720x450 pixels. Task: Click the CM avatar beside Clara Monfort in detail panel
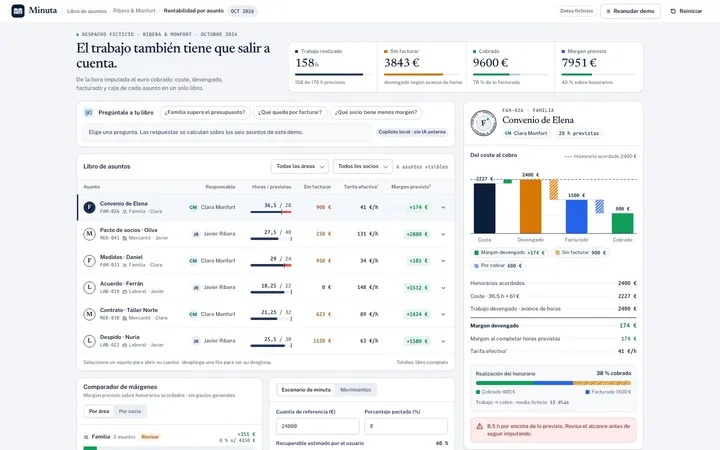(508, 133)
